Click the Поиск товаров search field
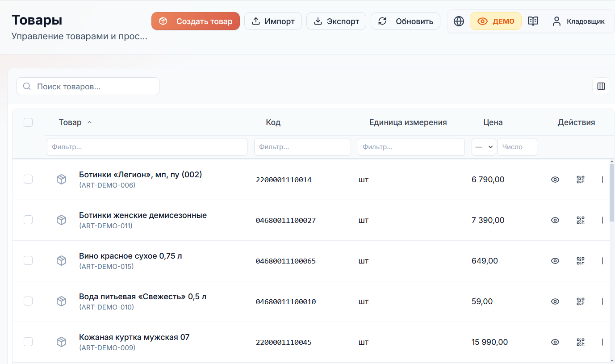Viewport: 615px width, 364px height. coord(88,86)
